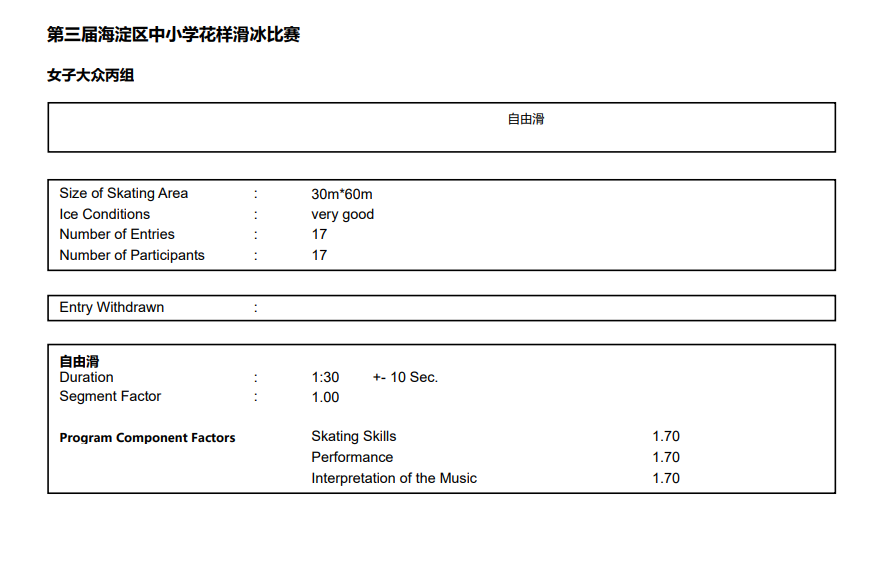This screenshot has width=887, height=578.
Task: Click the centered 自由滑 label in the top box
Action: tap(526, 119)
